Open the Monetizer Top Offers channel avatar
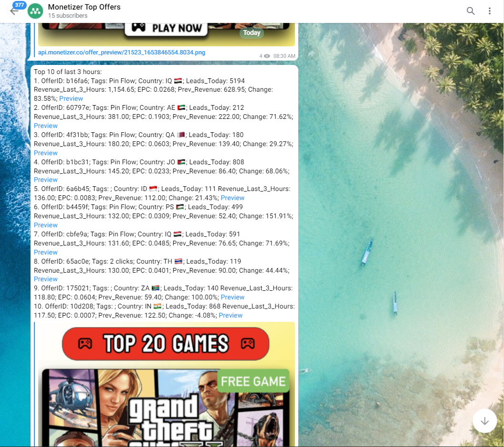This screenshot has height=447, width=504. tap(35, 11)
